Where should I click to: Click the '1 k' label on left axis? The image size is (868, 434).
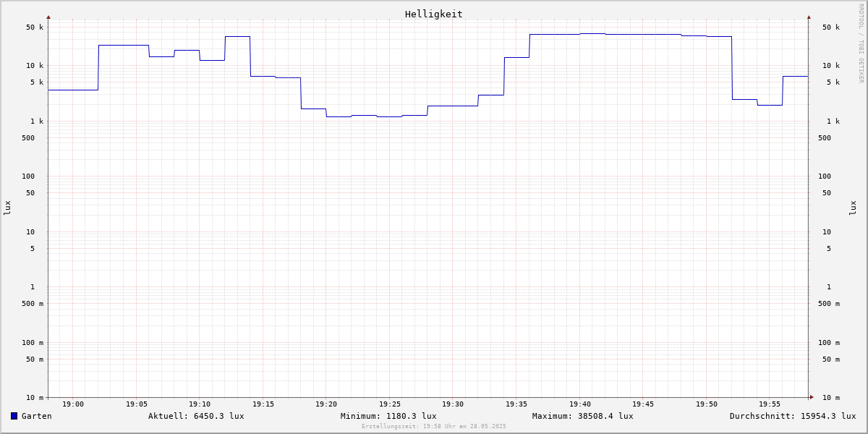coord(38,122)
